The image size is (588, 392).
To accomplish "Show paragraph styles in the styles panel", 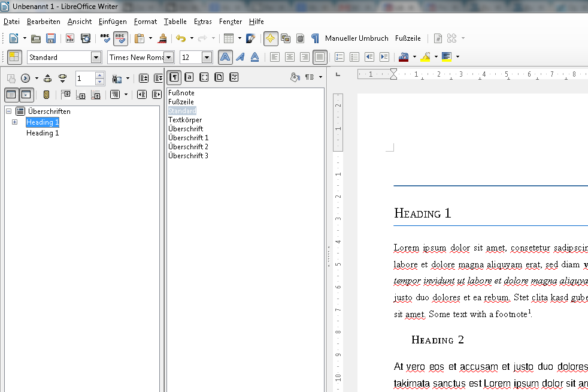I will click(174, 77).
